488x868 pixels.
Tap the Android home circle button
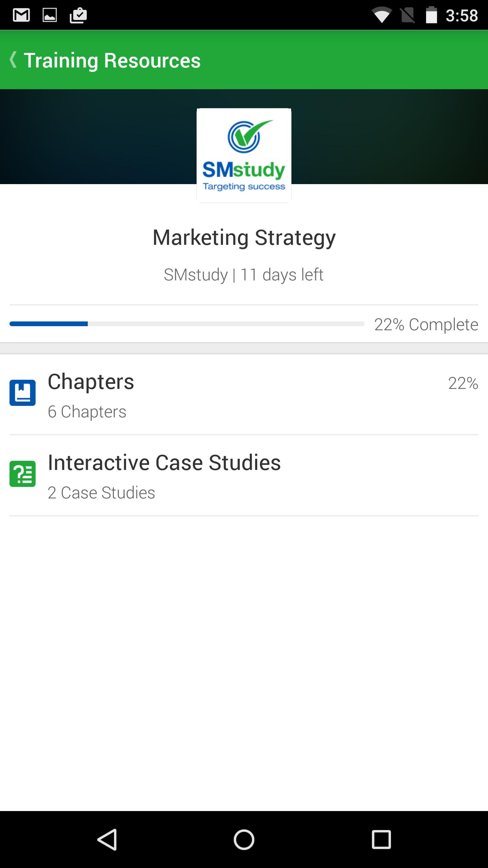[x=244, y=840]
